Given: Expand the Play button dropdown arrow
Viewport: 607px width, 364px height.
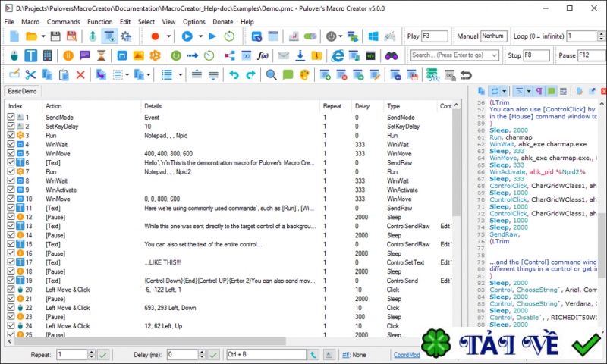Looking at the screenshot, I should point(200,36).
